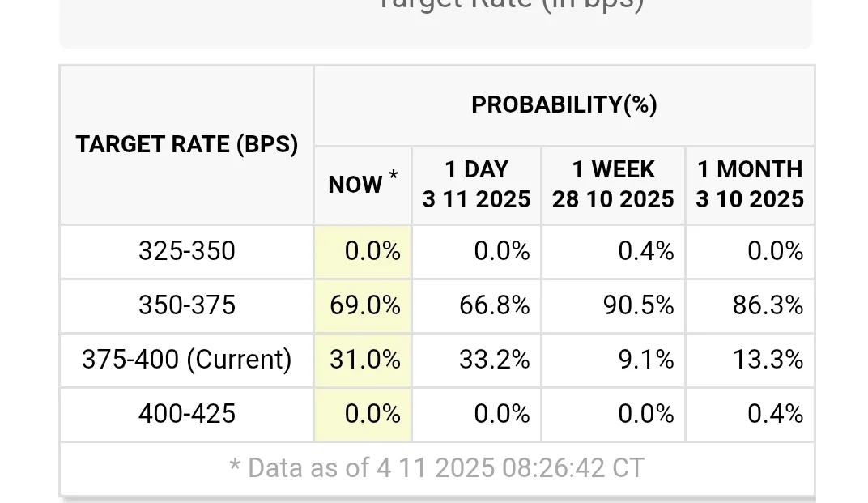Click the TARGET RATE (BPS) column header

tap(187, 145)
